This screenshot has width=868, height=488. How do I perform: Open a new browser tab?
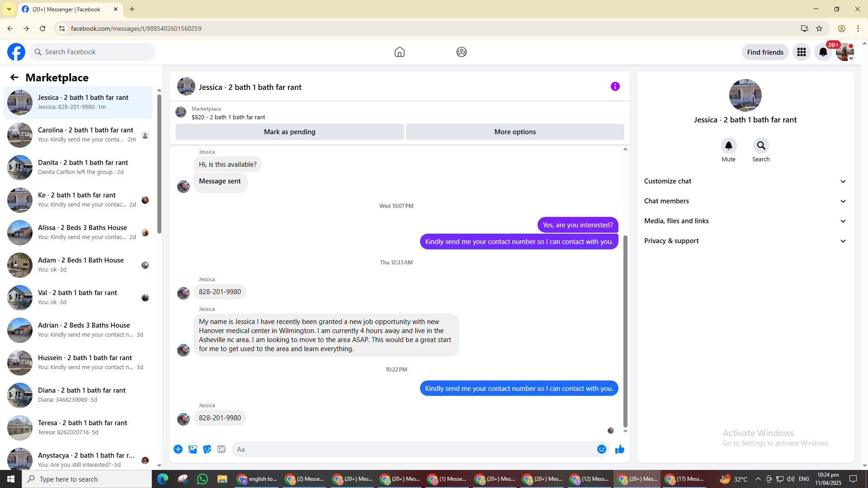132,9
